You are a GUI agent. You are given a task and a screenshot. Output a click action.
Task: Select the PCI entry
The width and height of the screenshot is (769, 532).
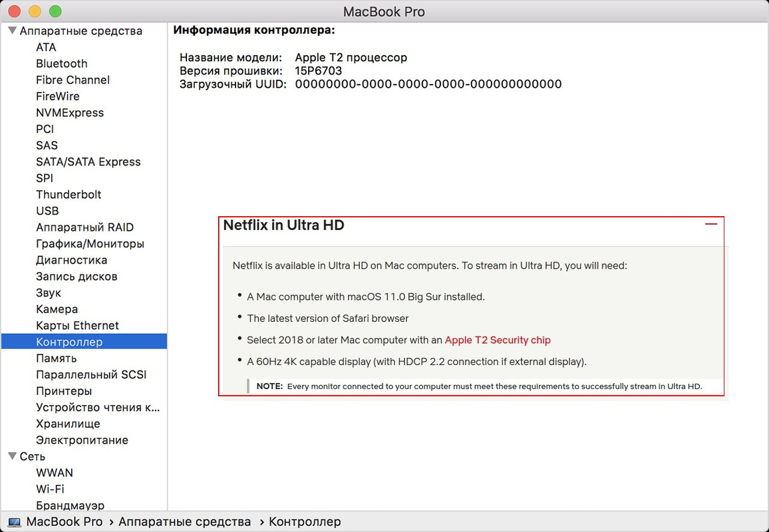[x=45, y=129]
